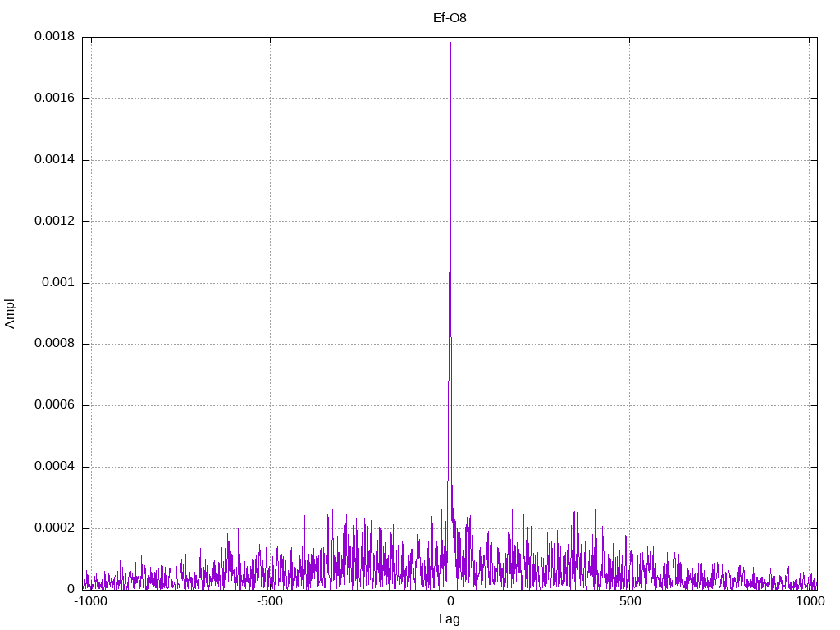Click the x-axis tick label -1000
This screenshot has width=840, height=630.
click(91, 601)
